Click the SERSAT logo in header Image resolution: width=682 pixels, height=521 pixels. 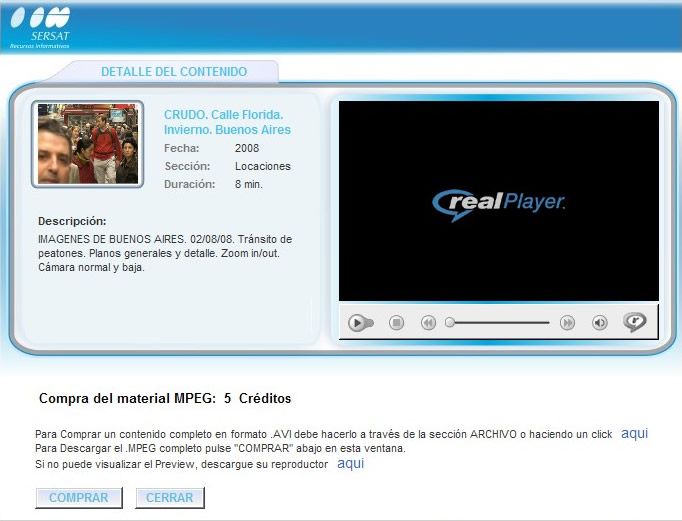tap(40, 27)
